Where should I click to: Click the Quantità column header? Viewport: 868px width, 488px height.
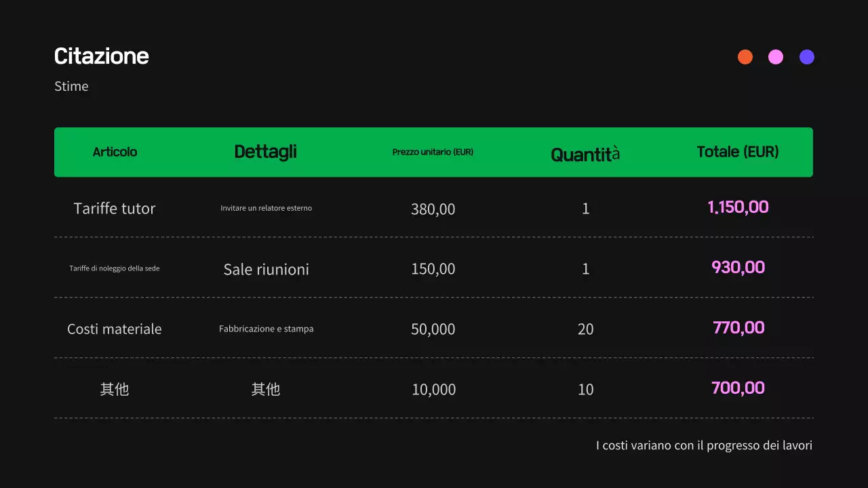[585, 155]
